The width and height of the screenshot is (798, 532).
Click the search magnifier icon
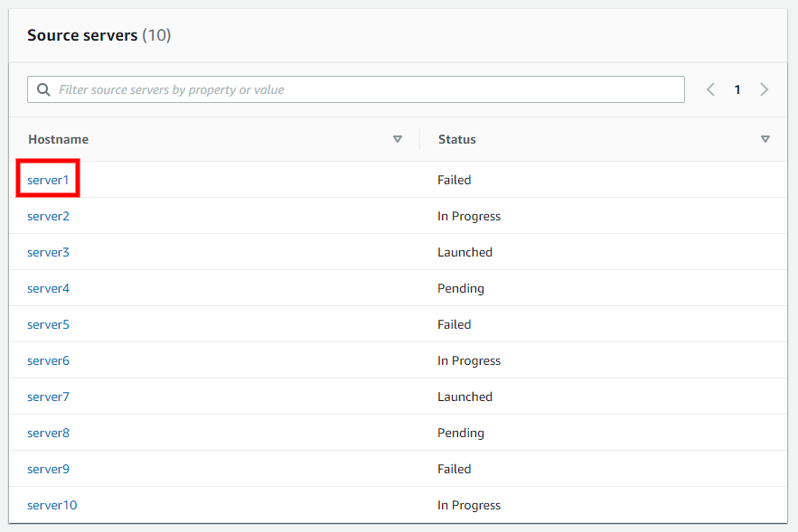tap(43, 89)
